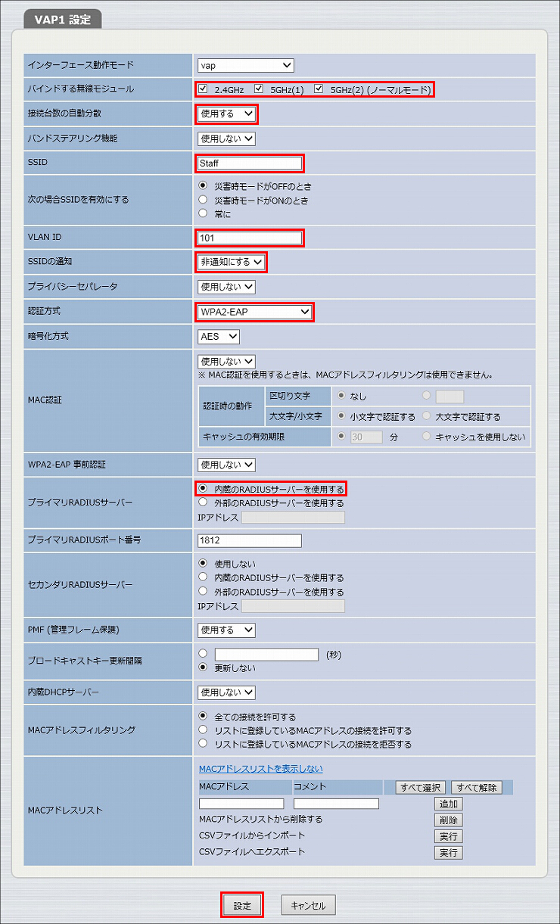Click the MACアドレスリストを表示しない link
The image size is (560, 924).
point(260,769)
